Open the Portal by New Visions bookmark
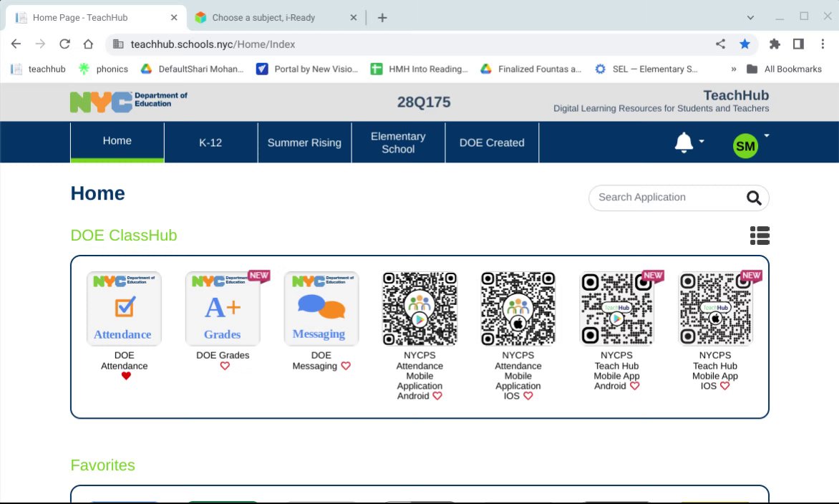This screenshot has width=839, height=504. click(x=307, y=69)
